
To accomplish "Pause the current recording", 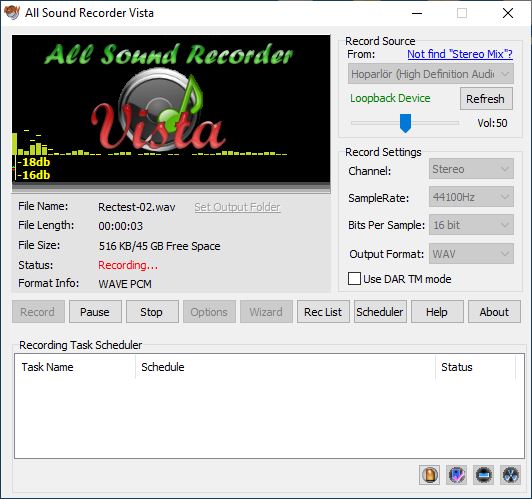I will click(95, 312).
